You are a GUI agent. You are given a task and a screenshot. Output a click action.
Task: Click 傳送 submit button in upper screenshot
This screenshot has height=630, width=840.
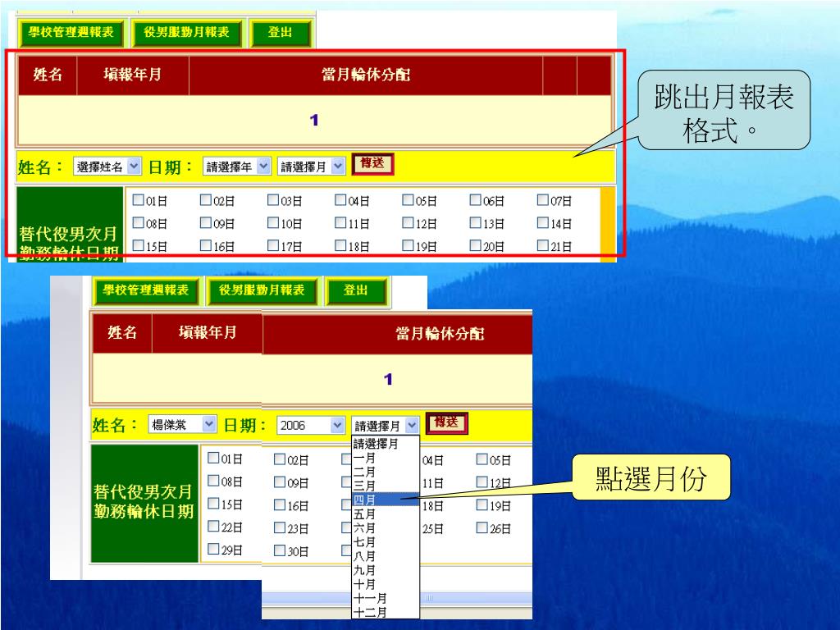pyautogui.click(x=372, y=164)
